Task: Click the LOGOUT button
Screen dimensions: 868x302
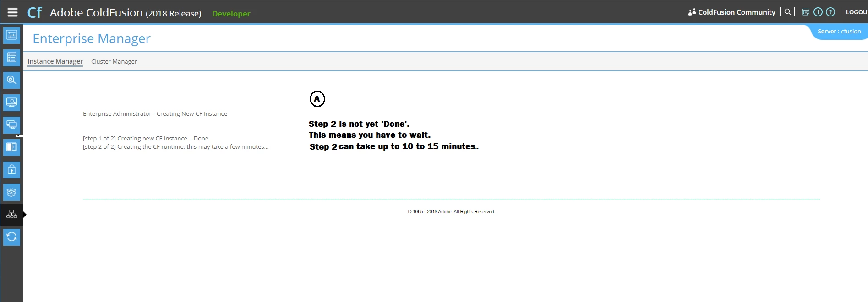Action: click(857, 12)
